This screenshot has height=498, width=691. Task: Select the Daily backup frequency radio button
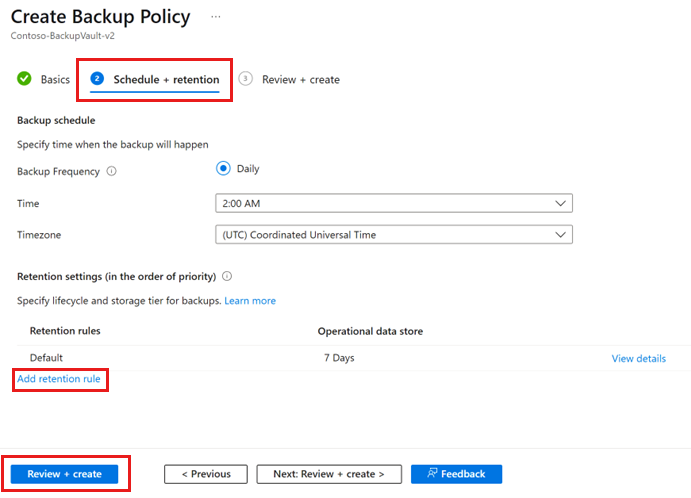[x=224, y=169]
